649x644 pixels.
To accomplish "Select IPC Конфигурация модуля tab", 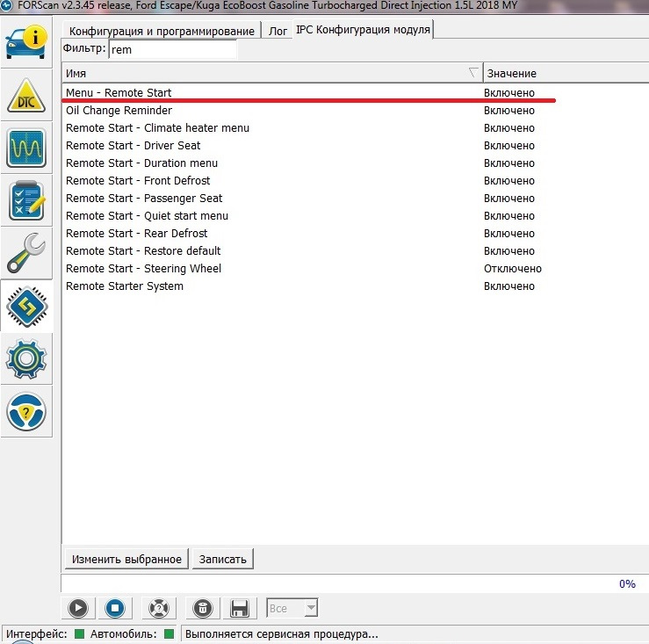I will point(363,30).
